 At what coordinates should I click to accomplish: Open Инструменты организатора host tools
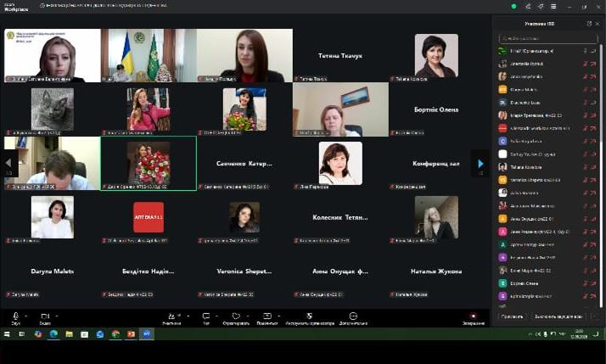pos(310,318)
